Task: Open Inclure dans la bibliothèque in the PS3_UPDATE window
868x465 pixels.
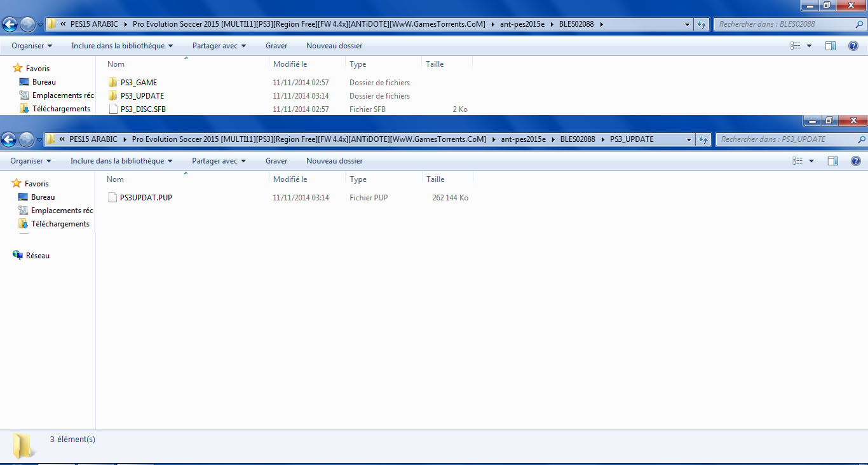Action: tap(121, 161)
